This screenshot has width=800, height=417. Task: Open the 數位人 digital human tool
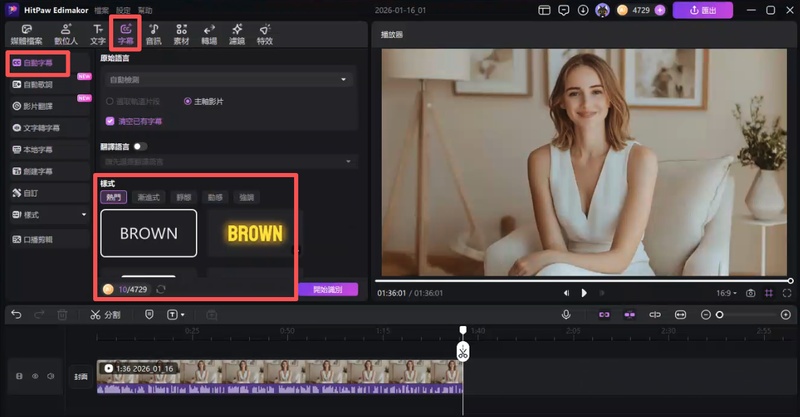66,35
